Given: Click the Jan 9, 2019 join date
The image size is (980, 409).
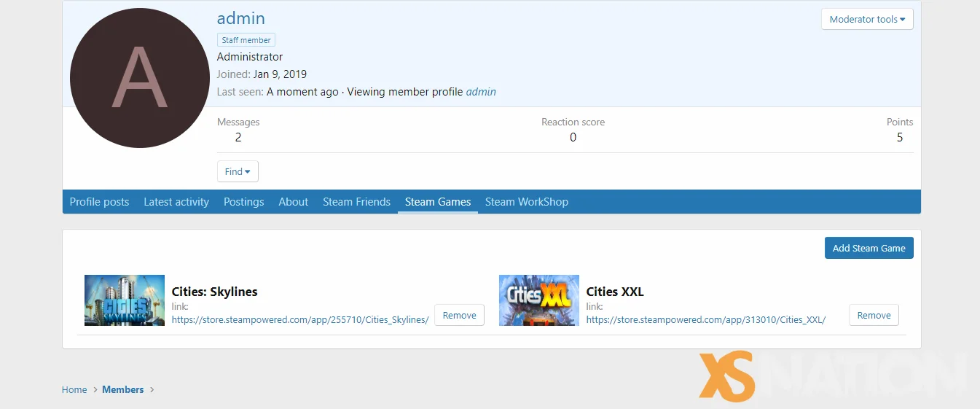Looking at the screenshot, I should [x=280, y=74].
